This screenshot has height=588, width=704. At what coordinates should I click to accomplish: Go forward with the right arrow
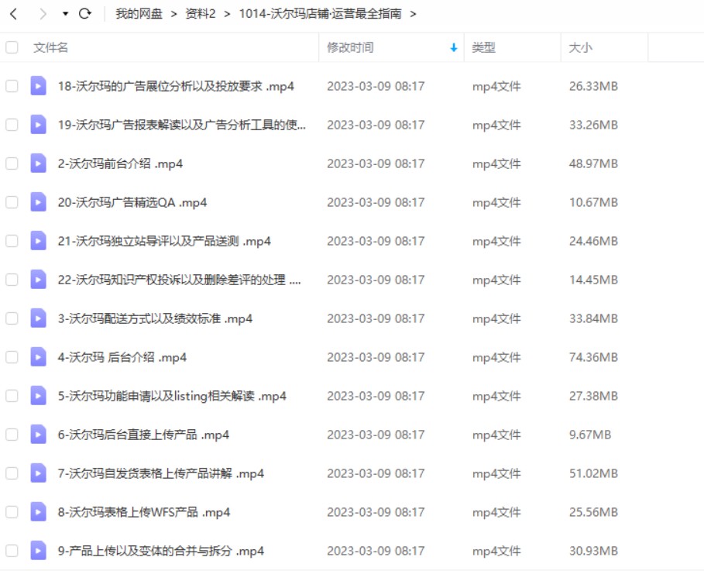pos(43,14)
